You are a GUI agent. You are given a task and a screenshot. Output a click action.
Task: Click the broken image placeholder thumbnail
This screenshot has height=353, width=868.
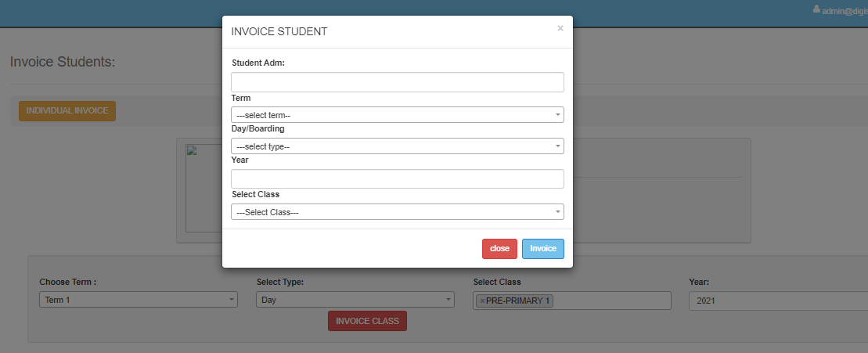(190, 150)
